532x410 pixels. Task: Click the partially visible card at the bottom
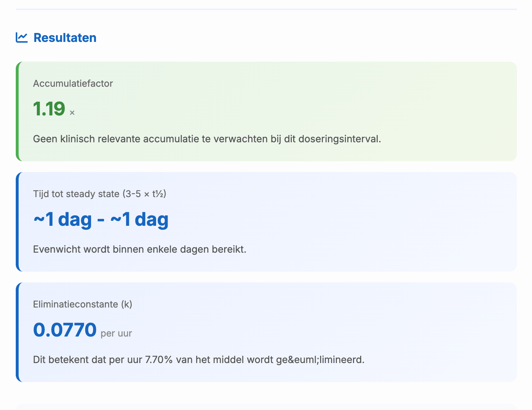[266, 407]
